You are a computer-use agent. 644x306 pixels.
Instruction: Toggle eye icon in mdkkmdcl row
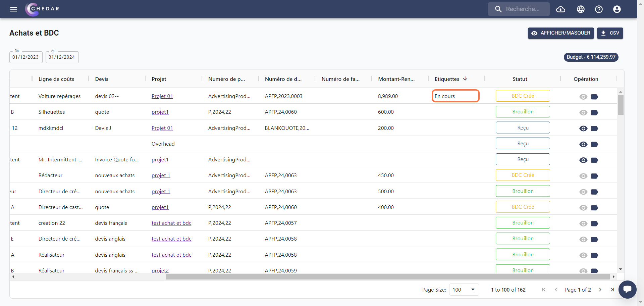tap(583, 128)
